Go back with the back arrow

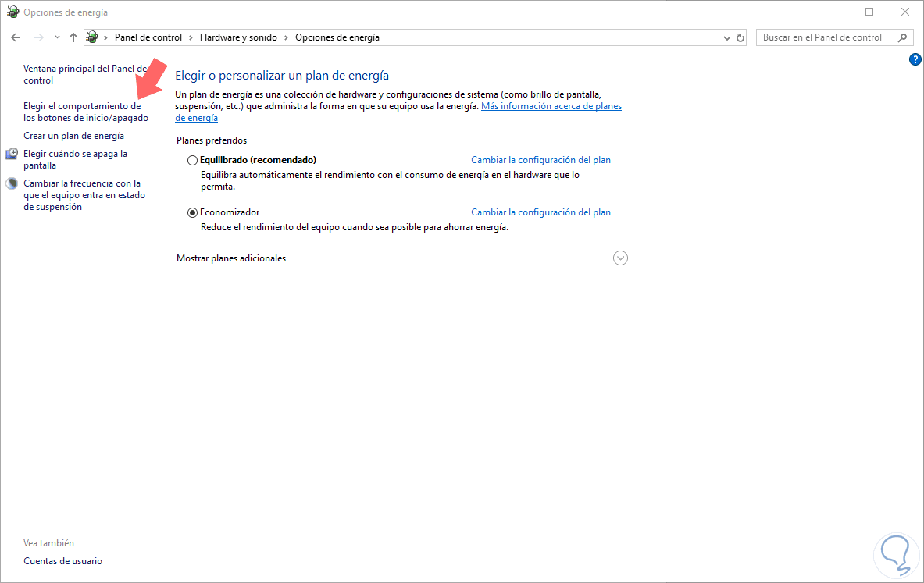(16, 37)
